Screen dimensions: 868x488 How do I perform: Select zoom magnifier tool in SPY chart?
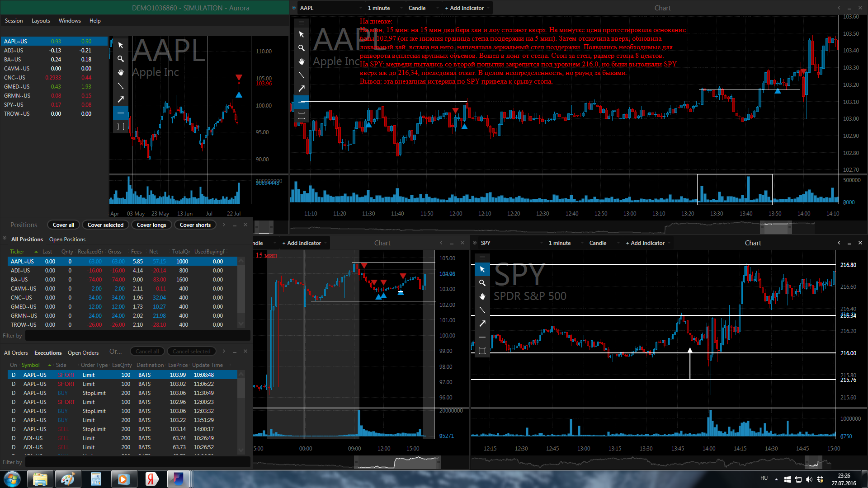482,283
